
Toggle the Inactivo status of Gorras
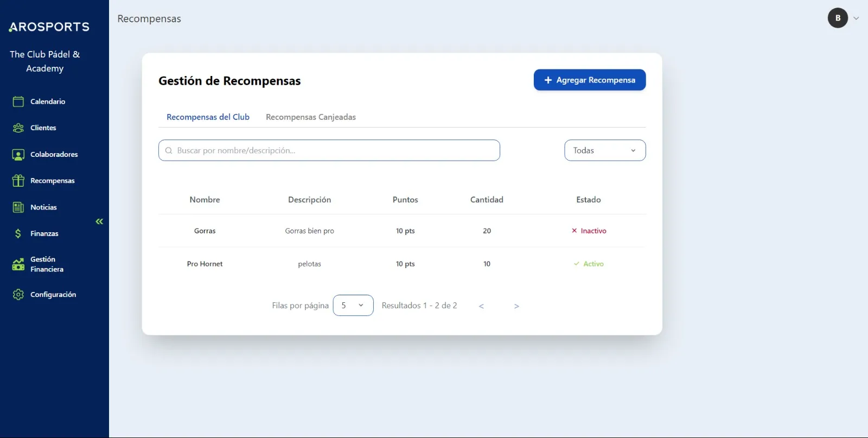pyautogui.click(x=589, y=231)
